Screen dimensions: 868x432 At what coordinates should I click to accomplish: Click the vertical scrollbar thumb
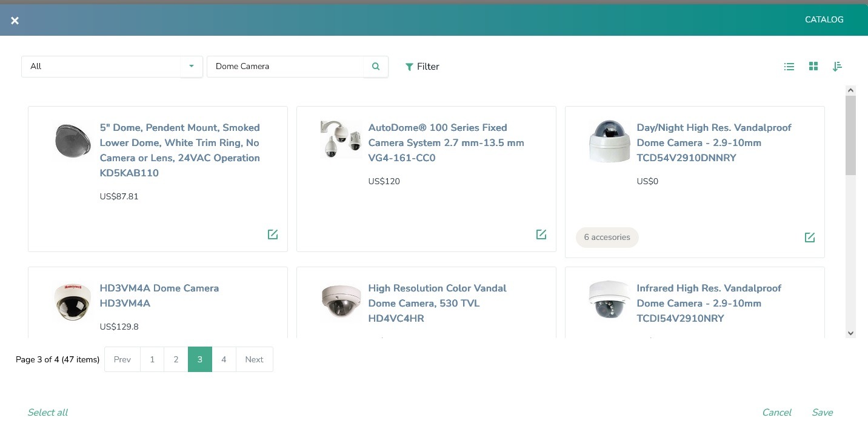coord(850,135)
